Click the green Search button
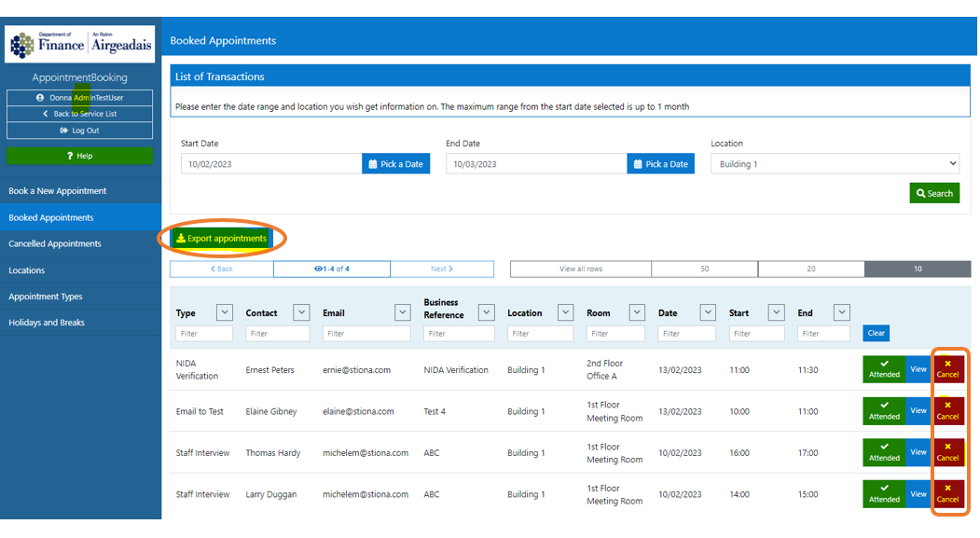The height and width of the screenshot is (538, 980). [x=934, y=193]
